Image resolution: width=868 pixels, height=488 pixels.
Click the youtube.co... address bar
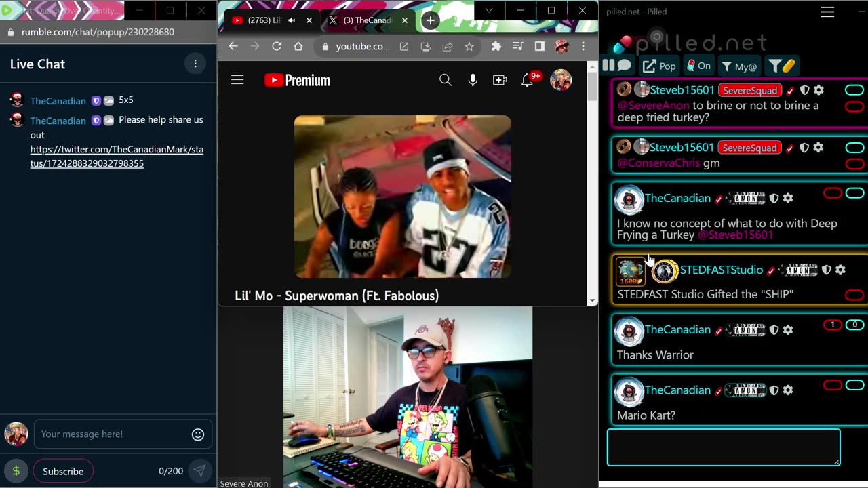pyautogui.click(x=363, y=47)
